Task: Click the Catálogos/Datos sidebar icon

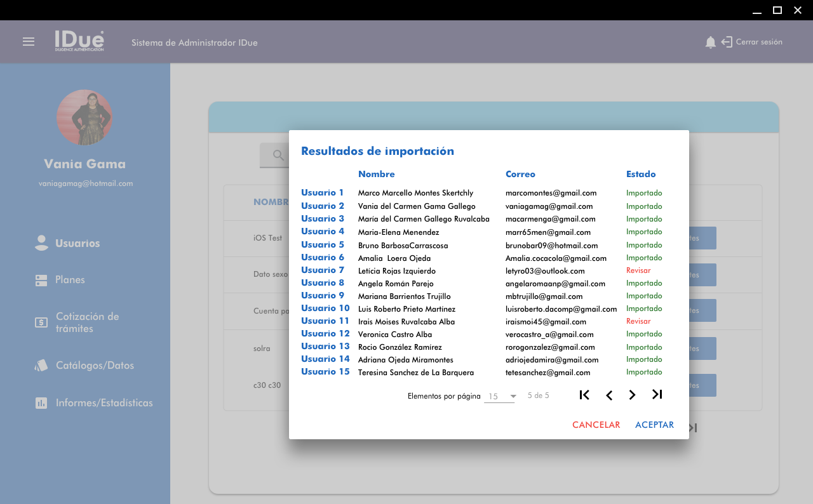Action: 41,366
